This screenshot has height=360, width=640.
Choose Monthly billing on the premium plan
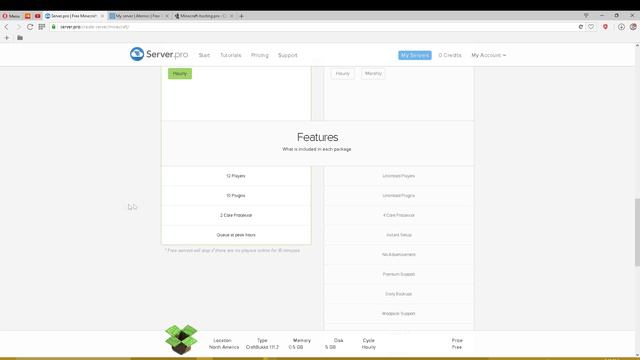click(x=373, y=73)
